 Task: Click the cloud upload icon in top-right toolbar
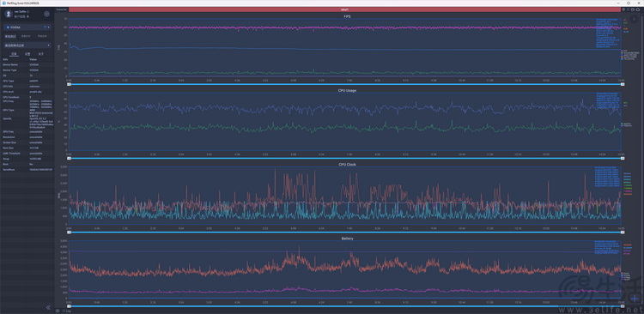(638, 9)
